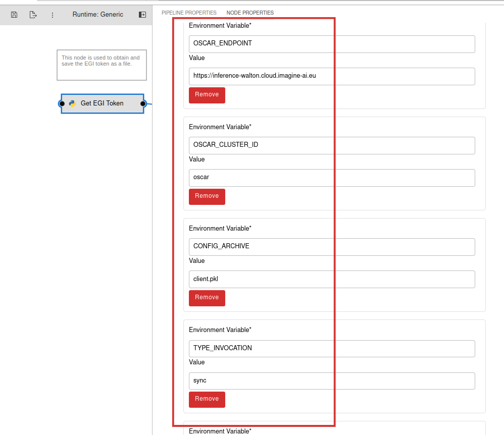Toggle the properties panel icon
The image size is (504, 435).
click(142, 15)
